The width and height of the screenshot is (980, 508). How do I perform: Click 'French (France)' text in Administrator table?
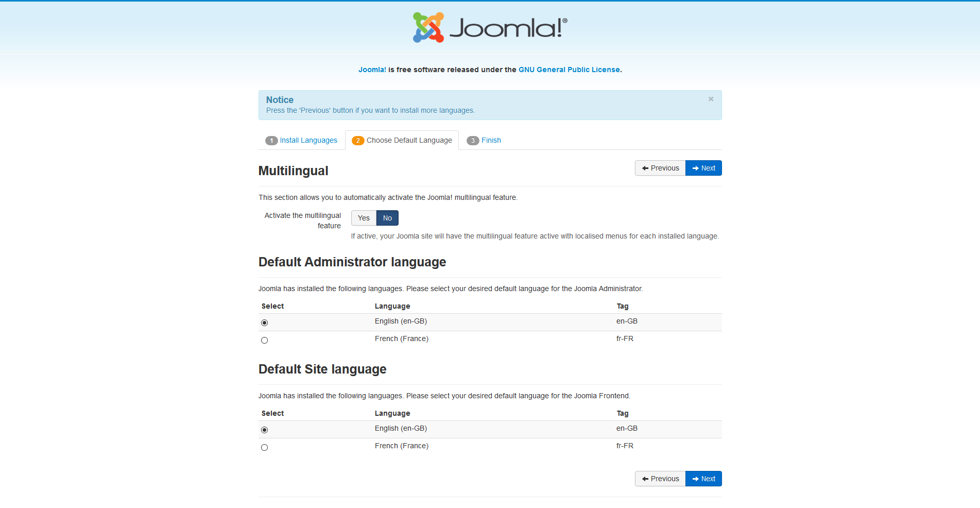[402, 338]
